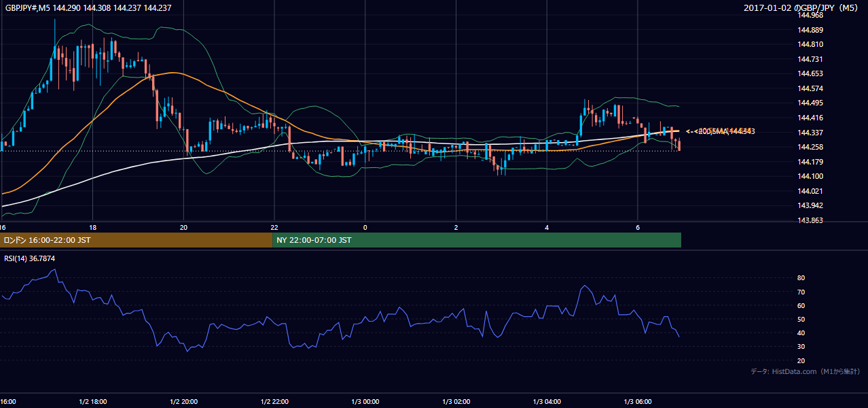Screen dimensions: 868x408
Task: Click bottom date label 1/3 06:00
Action: tap(638, 401)
